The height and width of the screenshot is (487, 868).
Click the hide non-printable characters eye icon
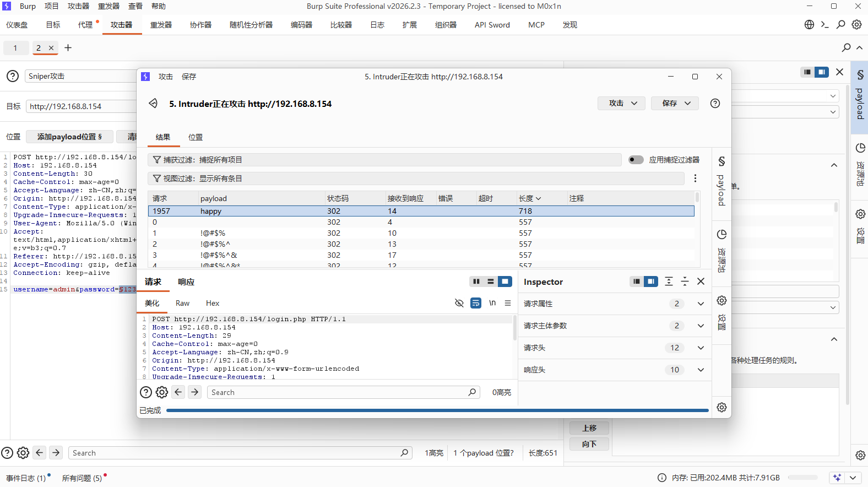459,303
